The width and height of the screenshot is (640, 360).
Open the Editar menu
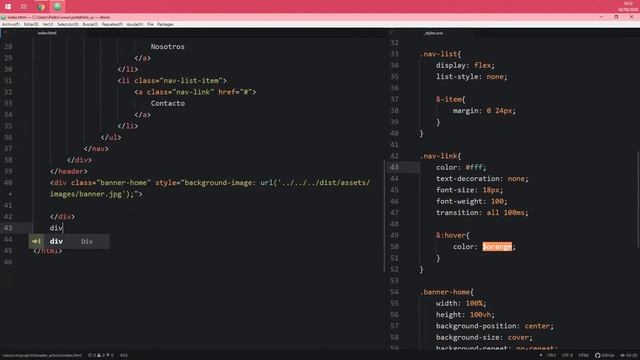[31, 24]
